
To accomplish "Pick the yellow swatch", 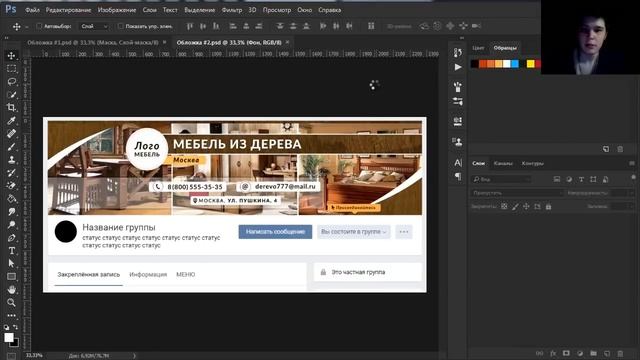I will point(530,64).
